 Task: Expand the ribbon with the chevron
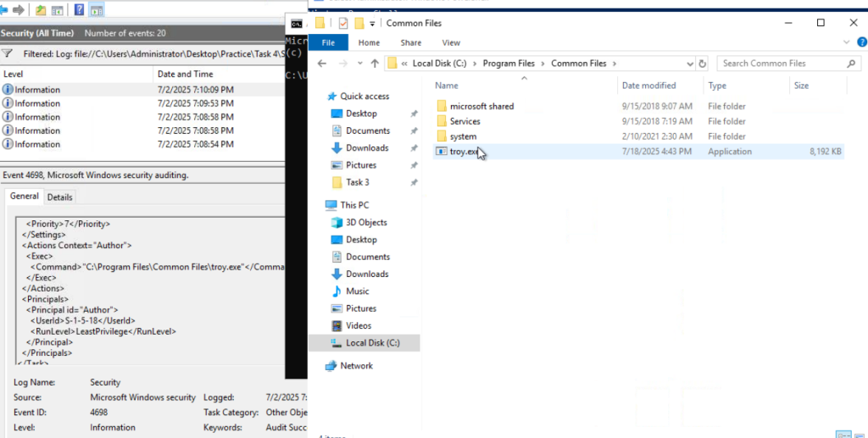847,42
